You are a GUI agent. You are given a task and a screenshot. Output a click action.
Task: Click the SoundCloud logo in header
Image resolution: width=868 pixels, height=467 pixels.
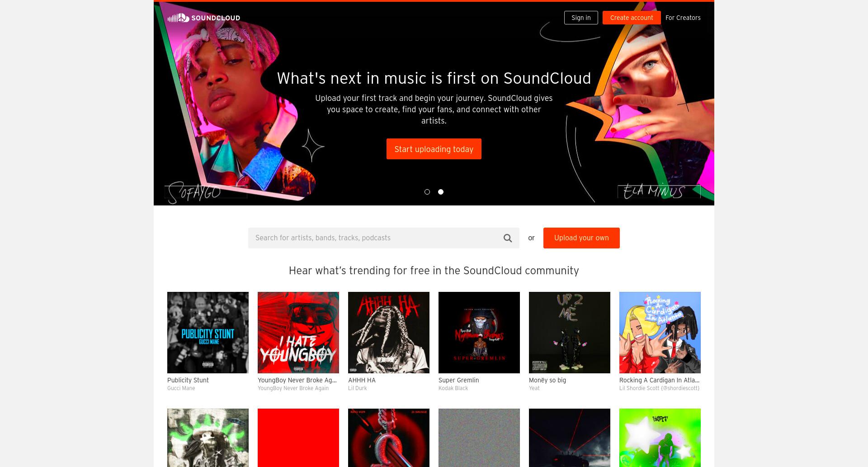point(204,18)
